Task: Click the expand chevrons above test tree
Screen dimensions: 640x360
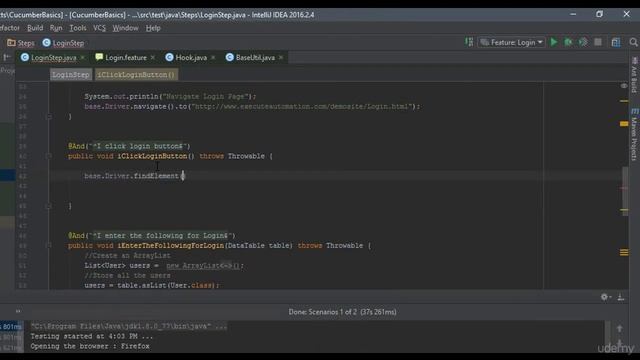Action: pos(18,311)
